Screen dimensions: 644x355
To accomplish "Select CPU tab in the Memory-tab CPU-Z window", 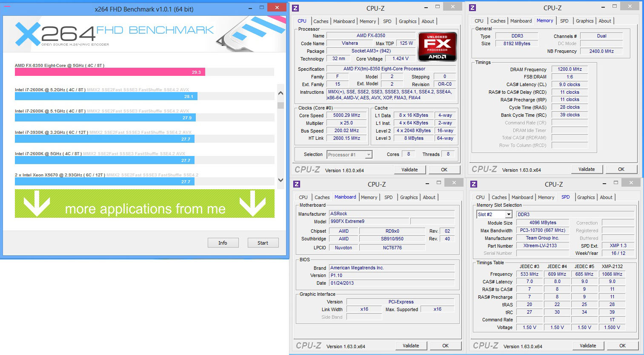I will tap(479, 21).
